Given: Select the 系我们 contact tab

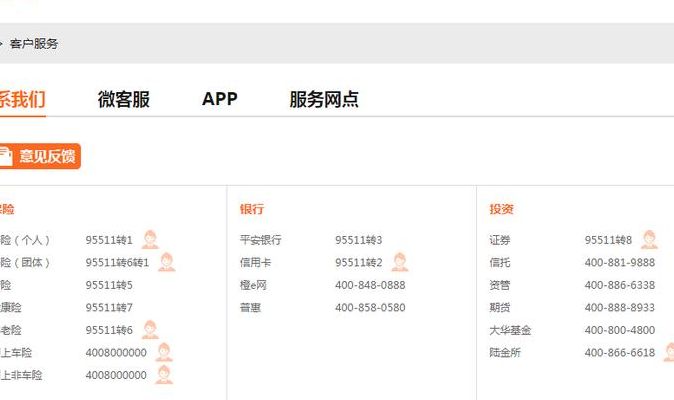Looking at the screenshot, I should [22, 99].
